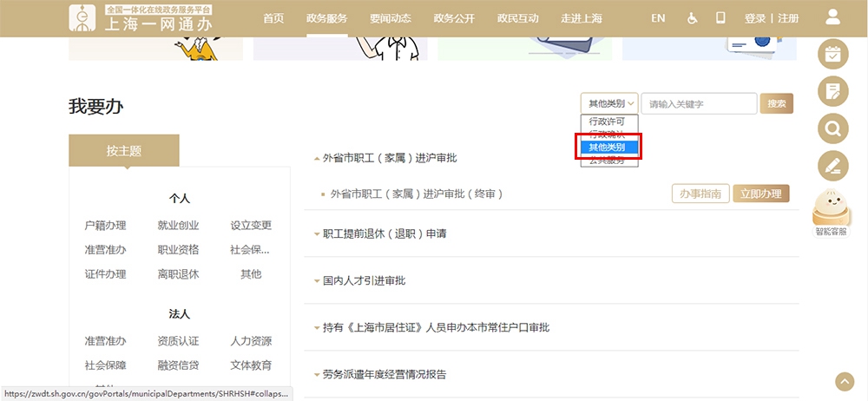This screenshot has width=868, height=401.
Task: Click the mobile phone icon in header
Action: tap(720, 18)
